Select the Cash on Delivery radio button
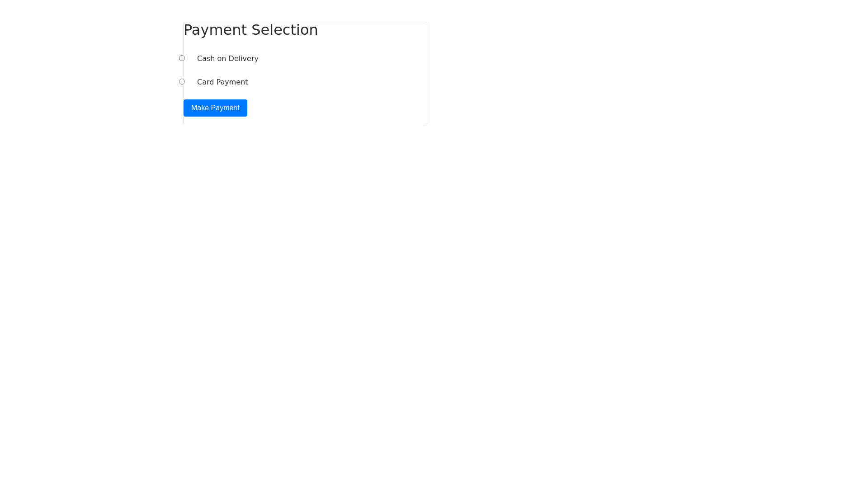The image size is (868, 488). tap(182, 58)
